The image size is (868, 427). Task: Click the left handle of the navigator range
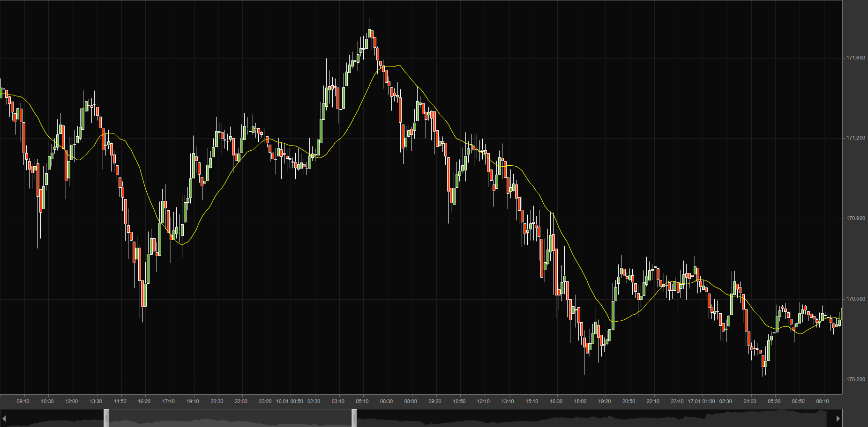click(106, 418)
